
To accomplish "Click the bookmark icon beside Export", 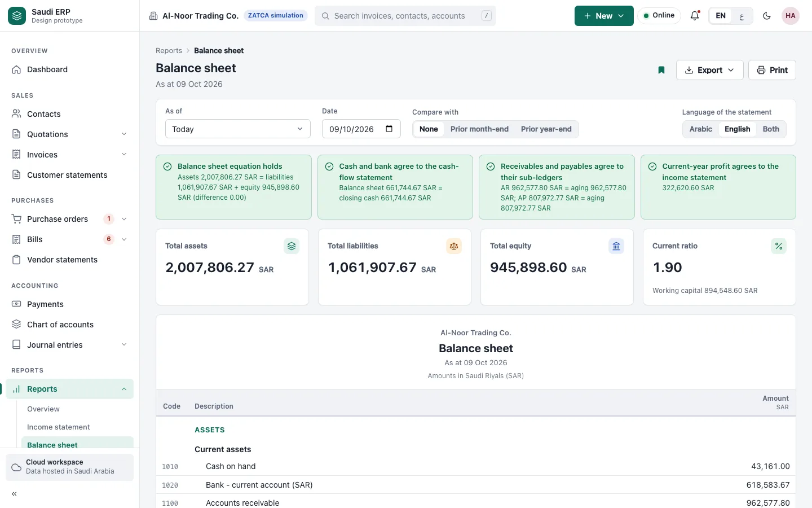I will point(661,70).
